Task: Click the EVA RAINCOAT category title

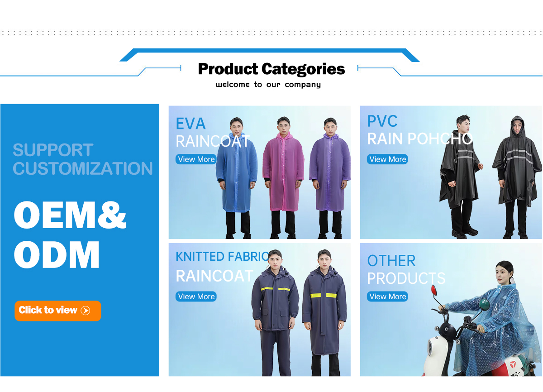Action: [212, 132]
